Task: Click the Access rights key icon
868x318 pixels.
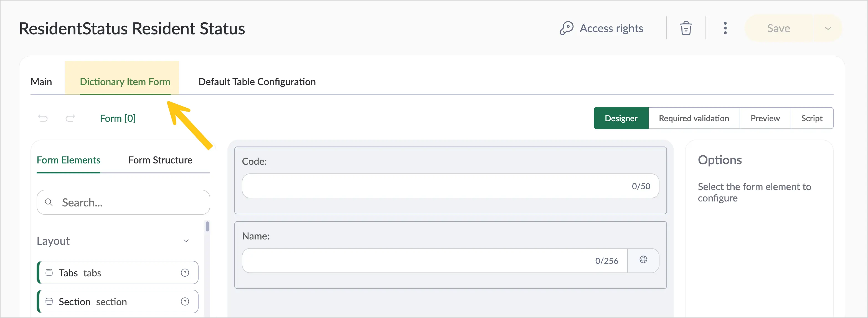Action: tap(567, 28)
